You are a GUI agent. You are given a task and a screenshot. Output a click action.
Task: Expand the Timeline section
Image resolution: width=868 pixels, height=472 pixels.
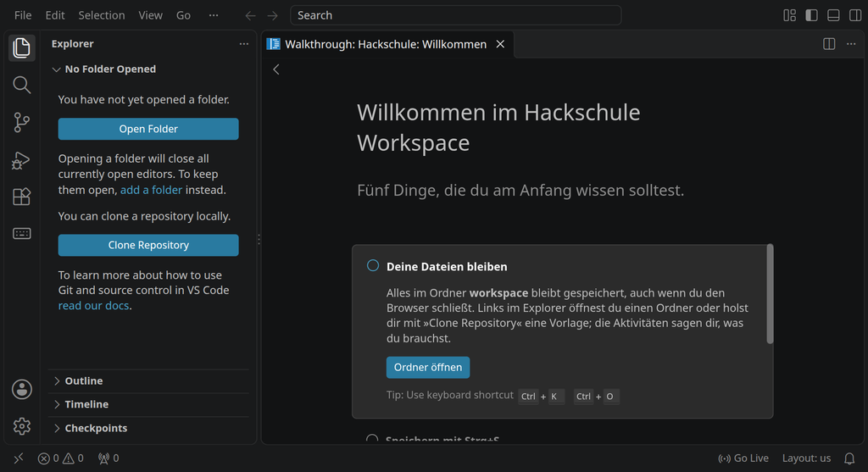pyautogui.click(x=148, y=404)
